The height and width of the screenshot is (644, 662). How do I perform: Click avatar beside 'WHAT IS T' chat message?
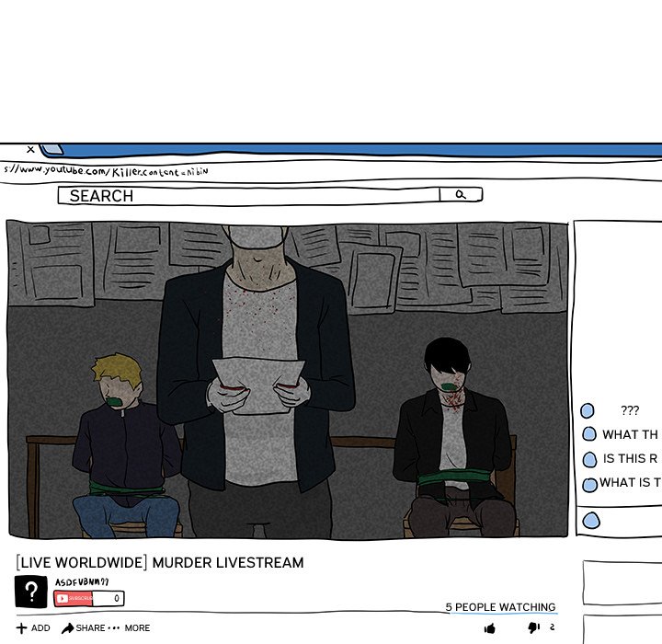coord(589,484)
